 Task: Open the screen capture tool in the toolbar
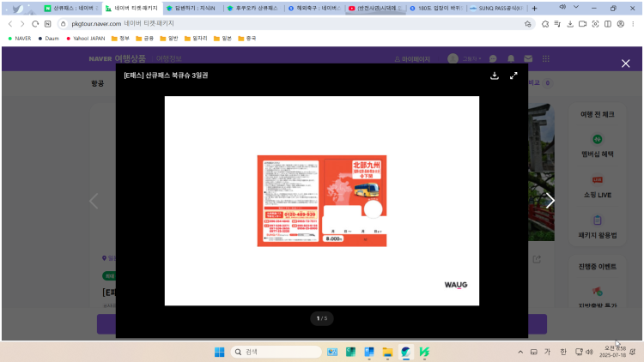pos(595,24)
